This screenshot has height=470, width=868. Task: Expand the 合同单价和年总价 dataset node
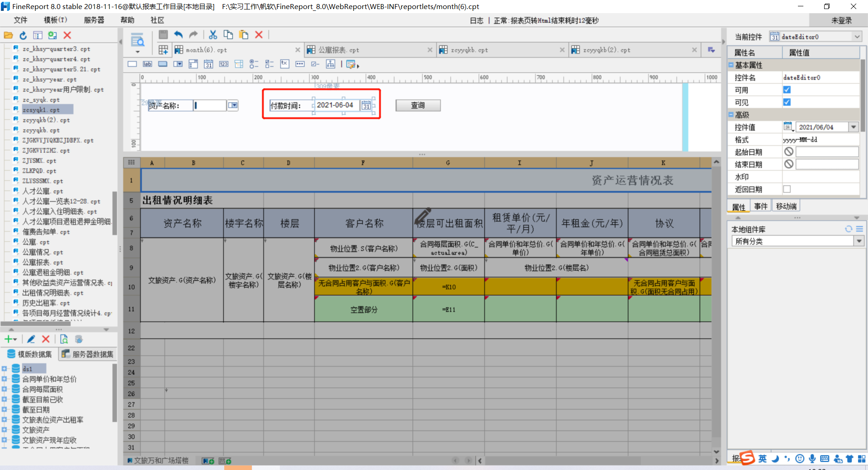pos(4,379)
